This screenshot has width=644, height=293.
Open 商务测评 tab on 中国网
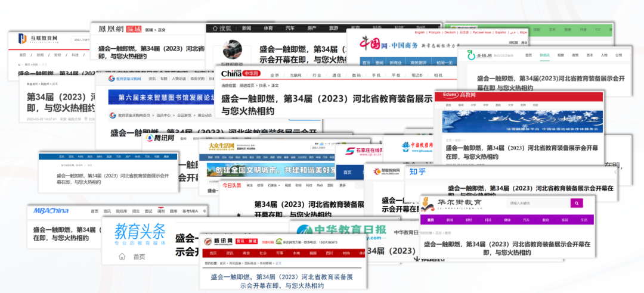coord(418,63)
